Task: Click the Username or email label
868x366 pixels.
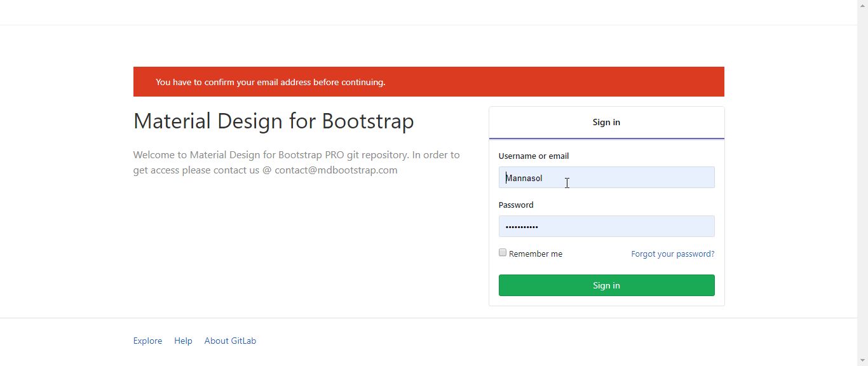Action: (534, 156)
